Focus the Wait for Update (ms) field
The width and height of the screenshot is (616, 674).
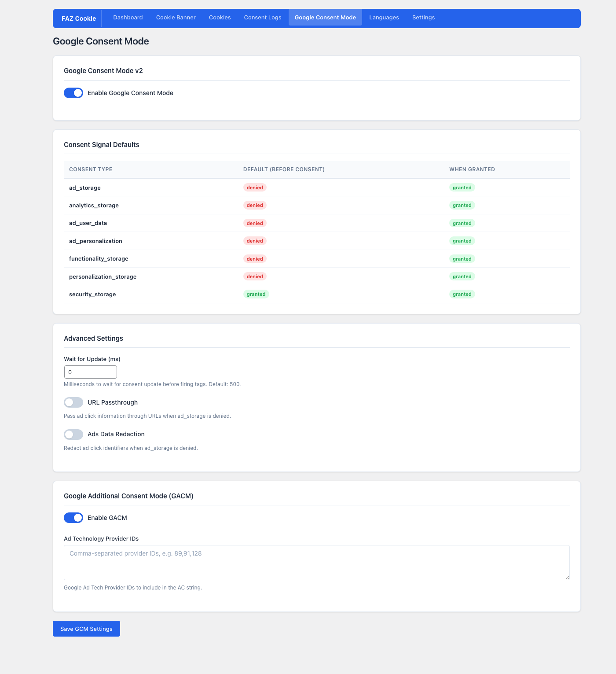[91, 372]
